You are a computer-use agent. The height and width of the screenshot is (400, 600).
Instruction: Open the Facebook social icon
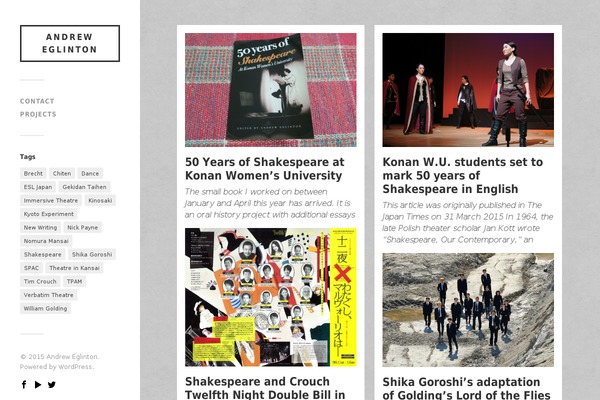pyautogui.click(x=24, y=384)
